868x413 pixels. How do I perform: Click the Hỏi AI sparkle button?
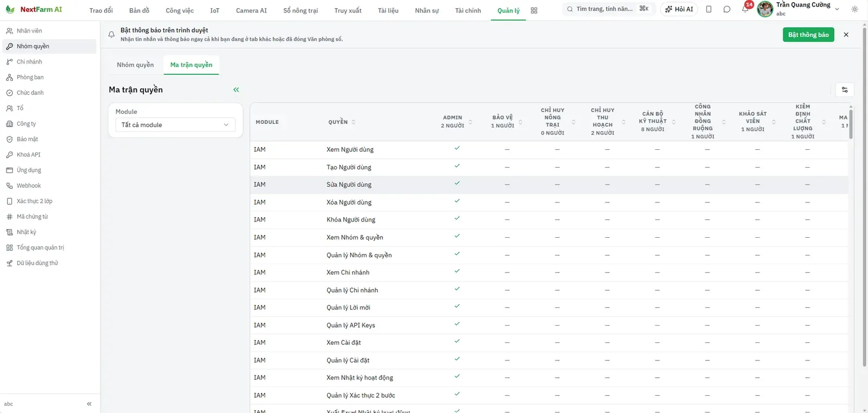(x=679, y=9)
